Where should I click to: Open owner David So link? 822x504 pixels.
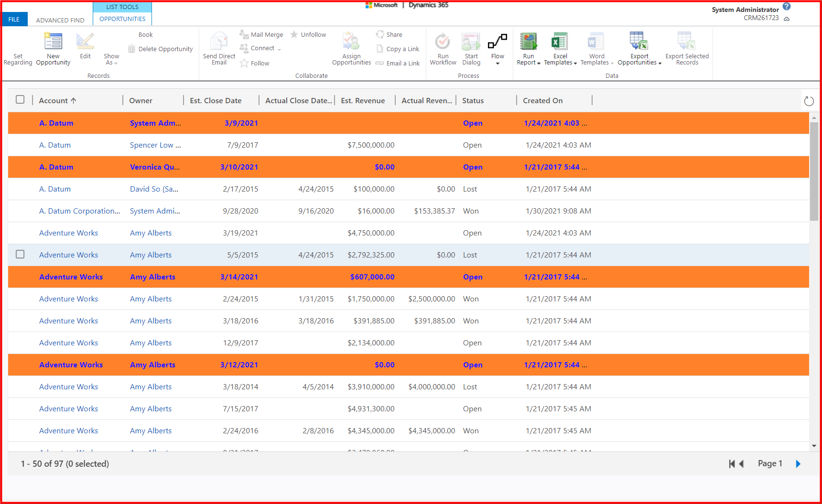tap(154, 189)
